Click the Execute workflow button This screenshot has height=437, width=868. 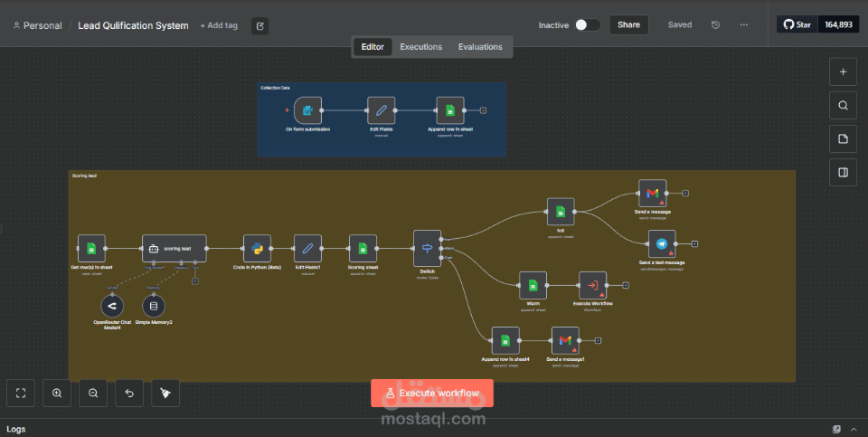click(x=432, y=394)
